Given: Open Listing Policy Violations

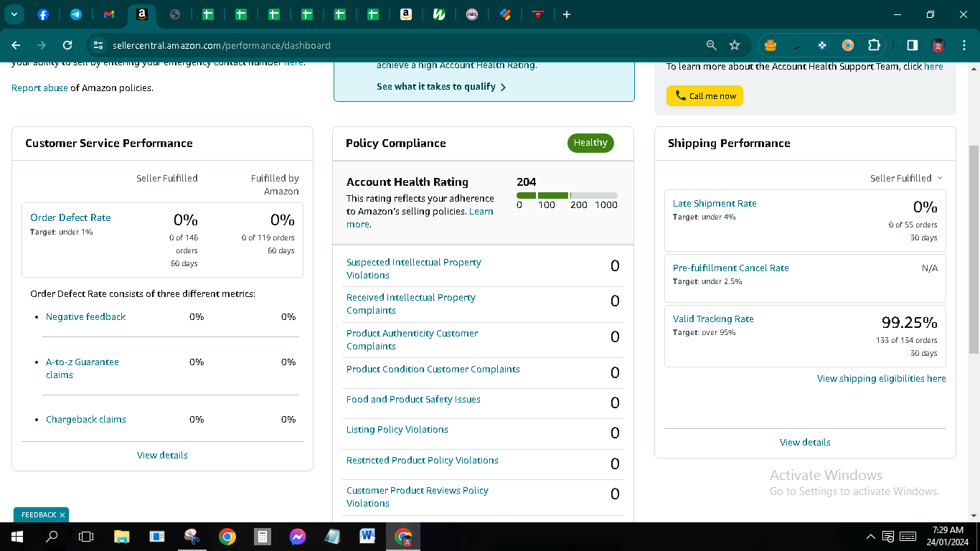Looking at the screenshot, I should [397, 429].
